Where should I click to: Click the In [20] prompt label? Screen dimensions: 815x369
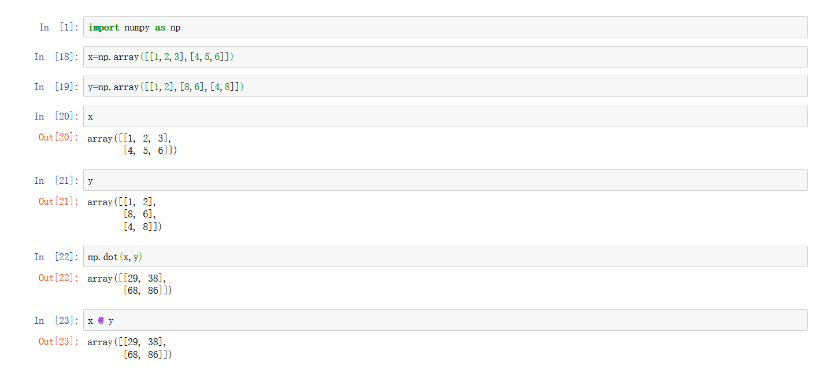(x=57, y=116)
